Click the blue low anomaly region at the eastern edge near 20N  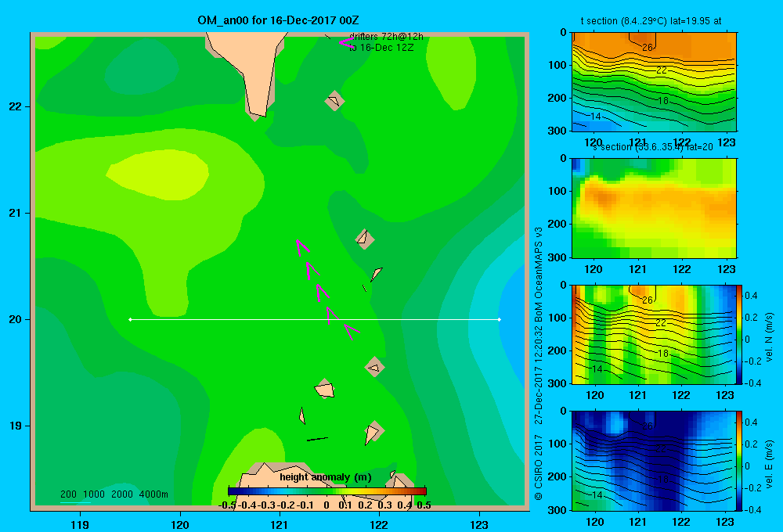click(514, 319)
